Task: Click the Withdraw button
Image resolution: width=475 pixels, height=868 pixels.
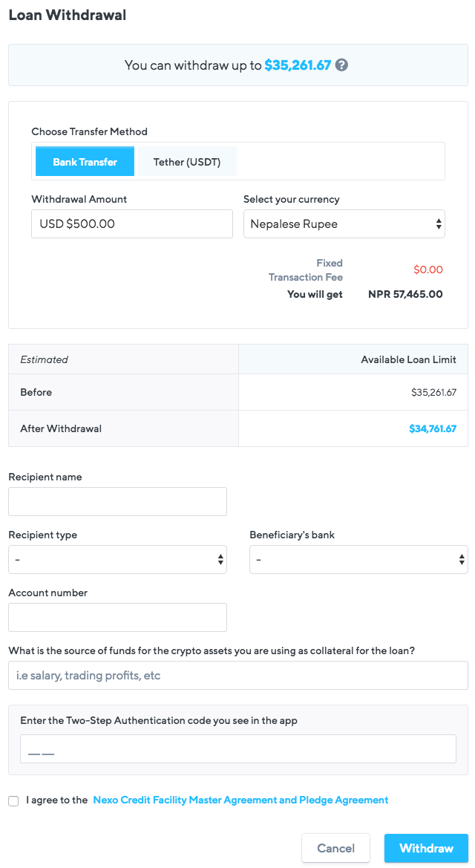Action: pyautogui.click(x=426, y=848)
